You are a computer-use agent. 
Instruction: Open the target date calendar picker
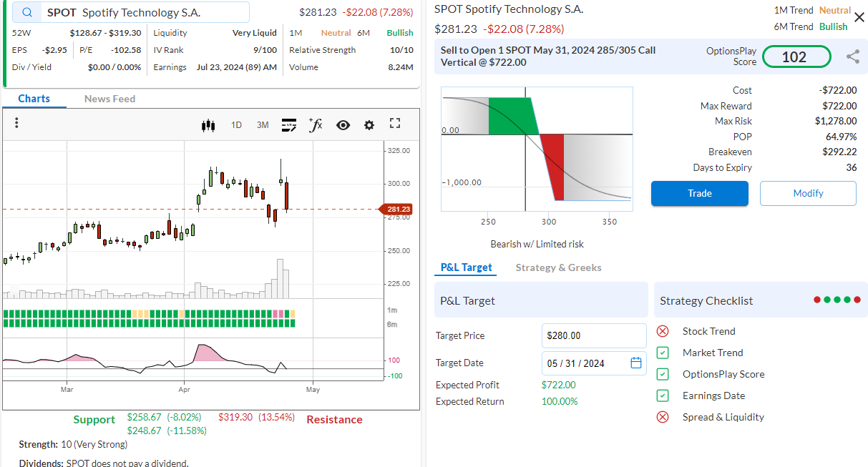pyautogui.click(x=636, y=363)
